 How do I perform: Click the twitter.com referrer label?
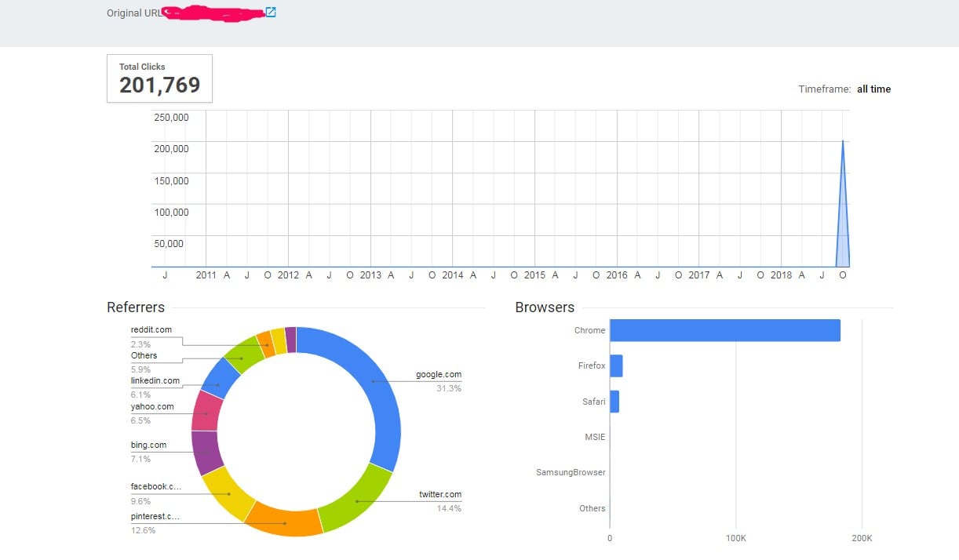(x=439, y=495)
